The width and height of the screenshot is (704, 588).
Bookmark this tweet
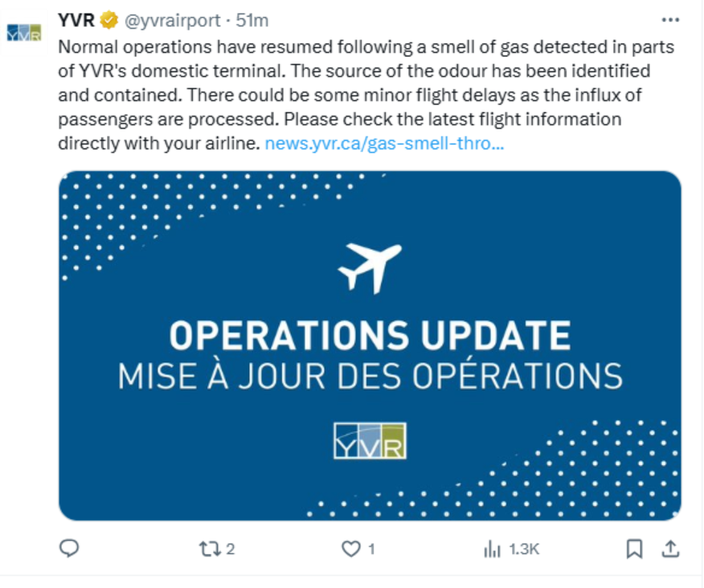tap(634, 549)
